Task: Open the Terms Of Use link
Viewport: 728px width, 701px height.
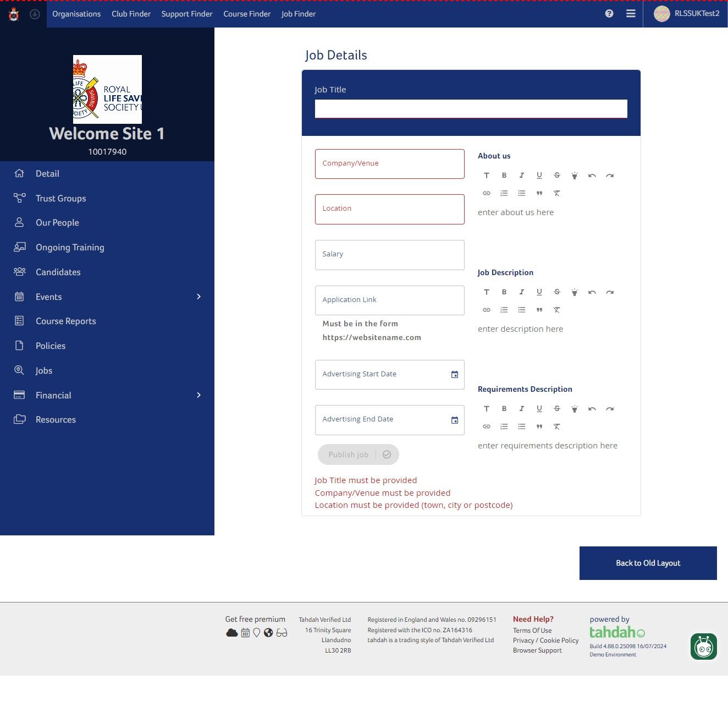Action: (x=532, y=630)
